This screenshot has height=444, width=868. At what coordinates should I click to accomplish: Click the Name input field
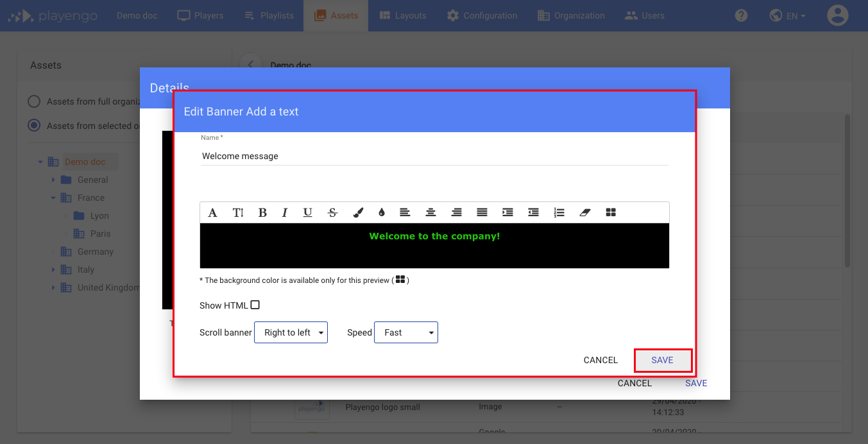pos(434,156)
